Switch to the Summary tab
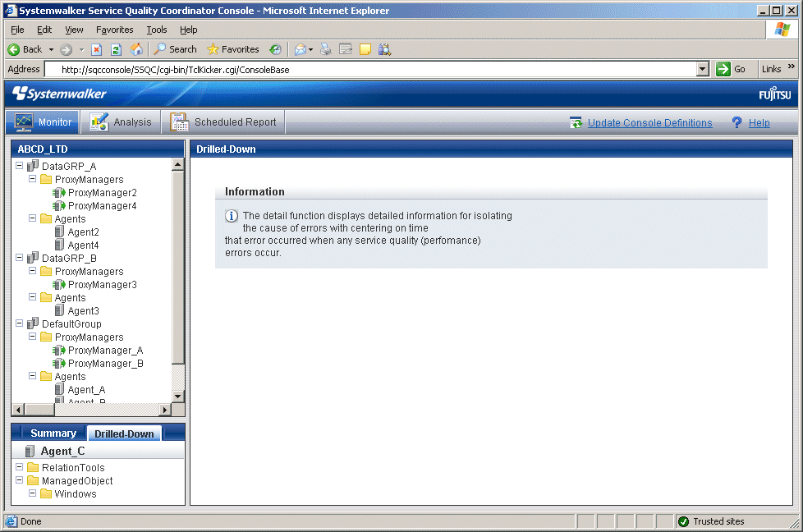The width and height of the screenshot is (803, 532). coord(53,433)
